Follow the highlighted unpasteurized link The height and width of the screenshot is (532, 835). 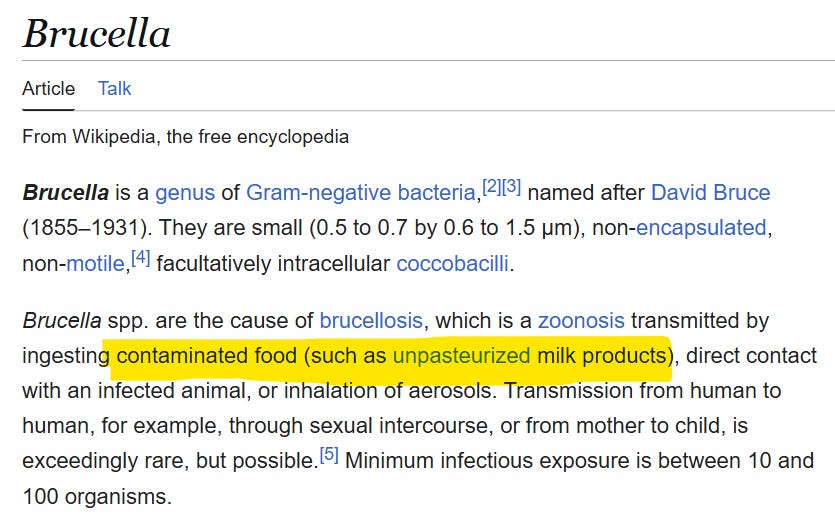click(461, 355)
